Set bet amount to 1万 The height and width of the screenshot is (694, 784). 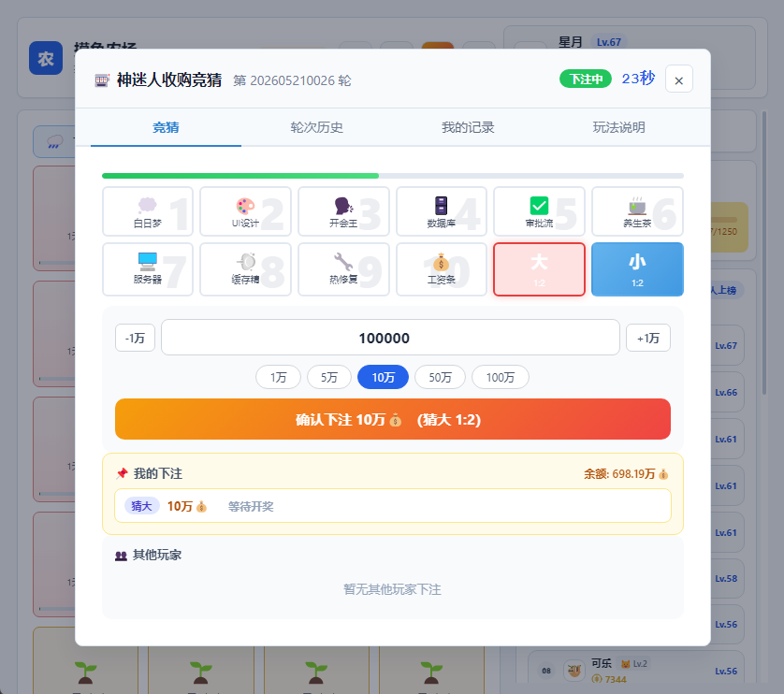click(279, 377)
